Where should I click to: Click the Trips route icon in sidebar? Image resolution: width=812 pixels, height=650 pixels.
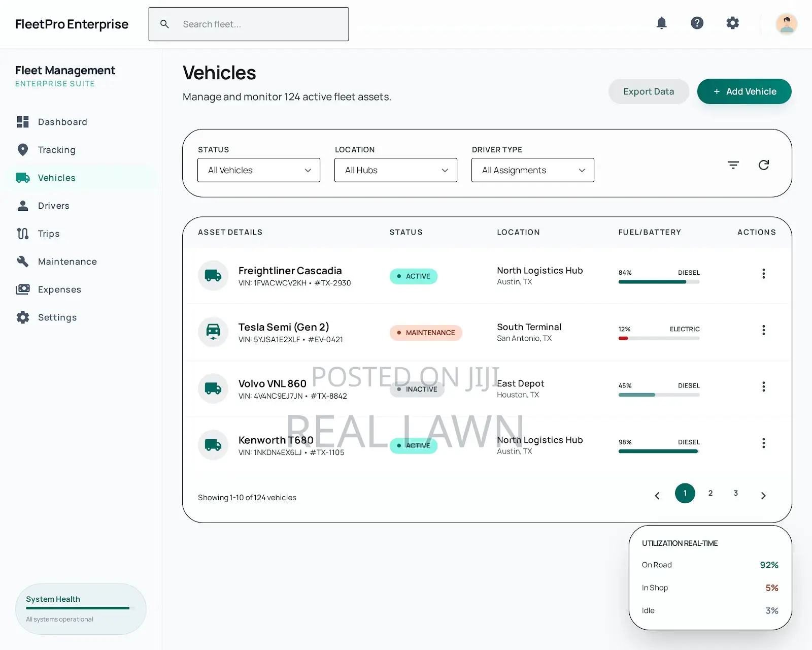tap(23, 234)
